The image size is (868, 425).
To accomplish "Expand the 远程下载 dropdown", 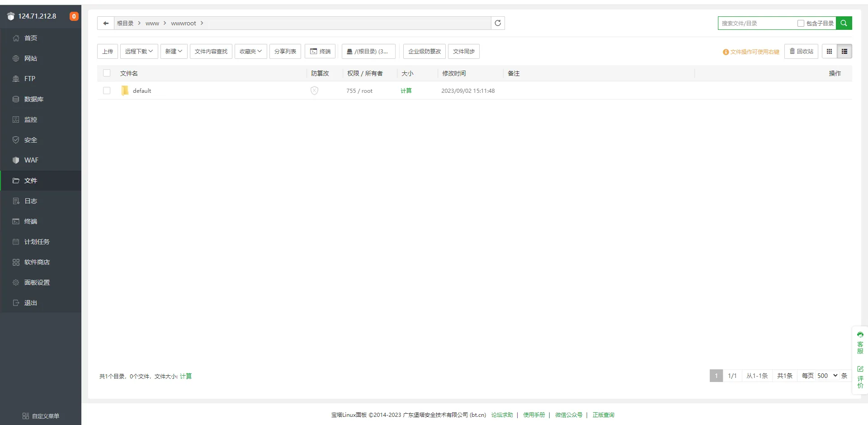I will click(139, 52).
